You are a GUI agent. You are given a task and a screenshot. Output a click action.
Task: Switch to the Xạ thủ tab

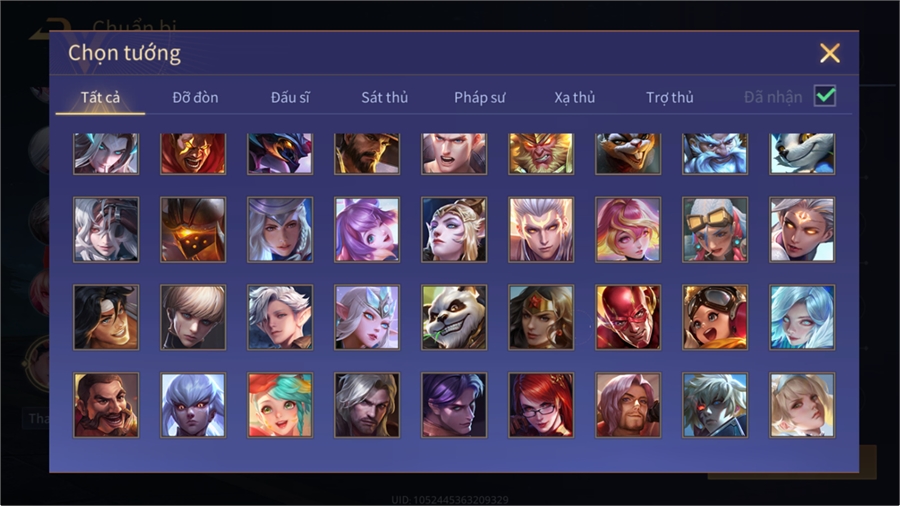point(575,98)
